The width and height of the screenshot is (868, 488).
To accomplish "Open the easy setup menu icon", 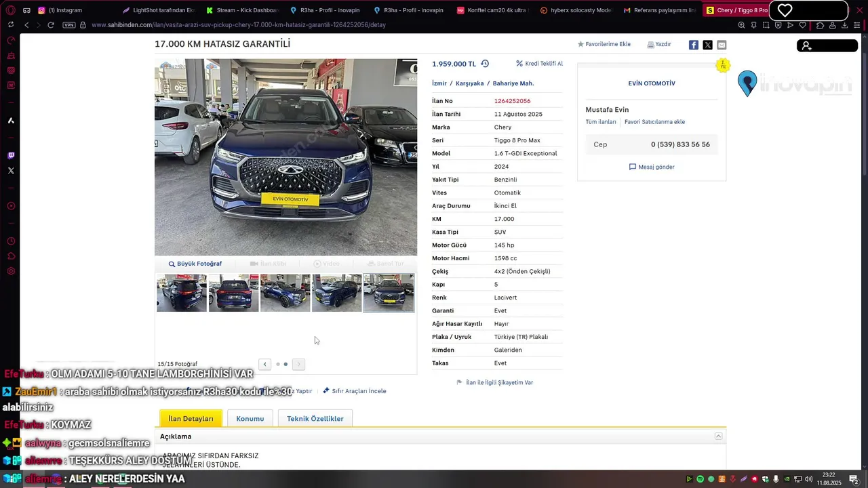I will [x=856, y=25].
